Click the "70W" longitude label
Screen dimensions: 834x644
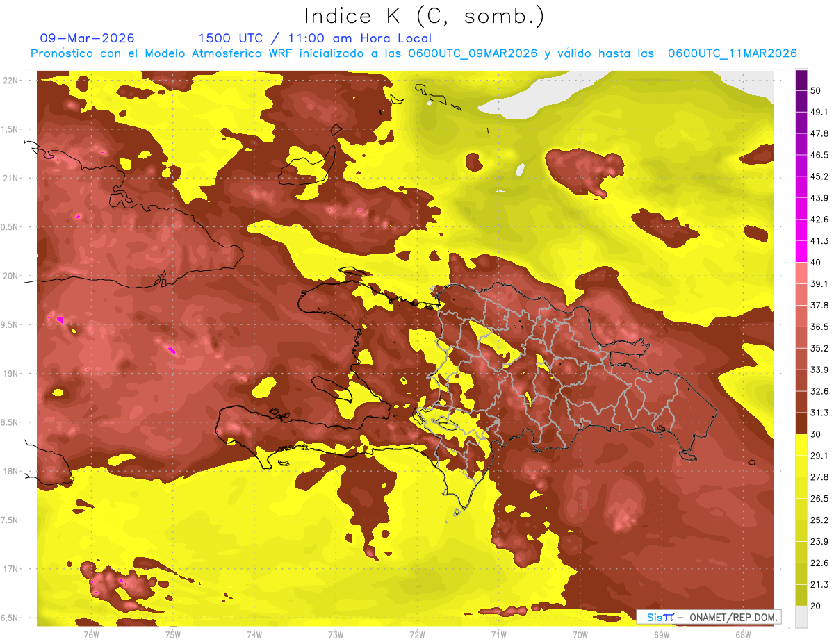[x=580, y=634]
